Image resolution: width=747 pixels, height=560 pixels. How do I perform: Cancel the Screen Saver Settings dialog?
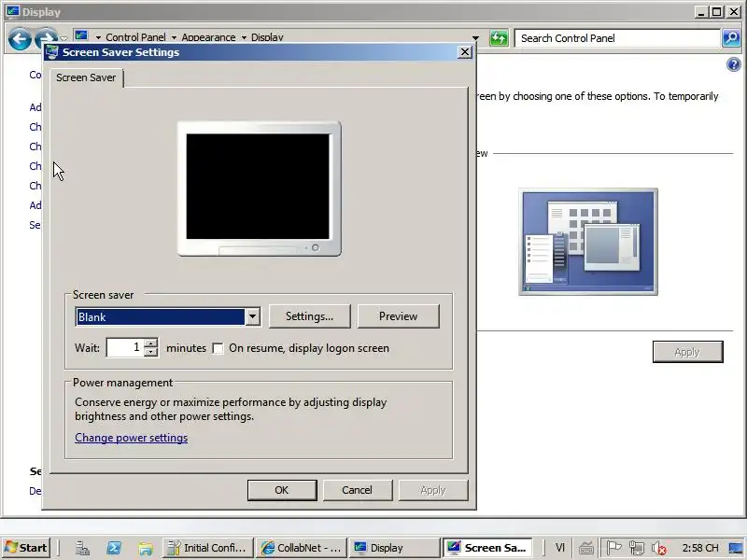(358, 490)
